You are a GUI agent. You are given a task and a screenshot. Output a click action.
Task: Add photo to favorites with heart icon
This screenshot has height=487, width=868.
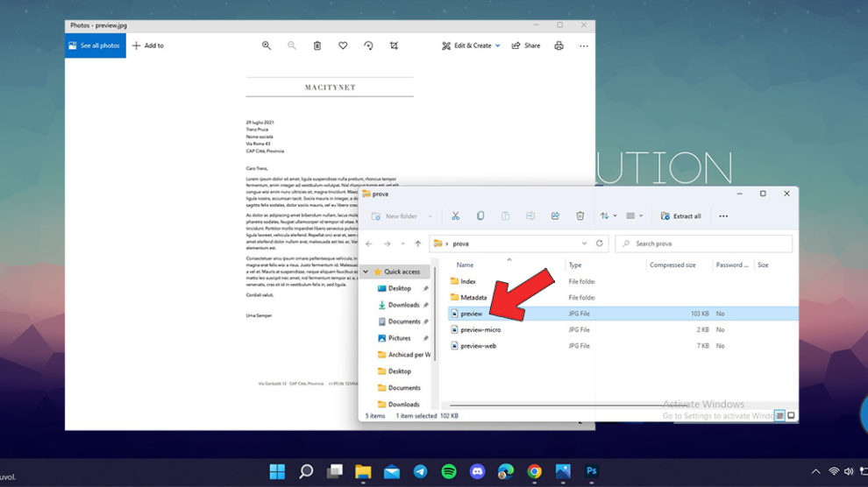click(343, 46)
